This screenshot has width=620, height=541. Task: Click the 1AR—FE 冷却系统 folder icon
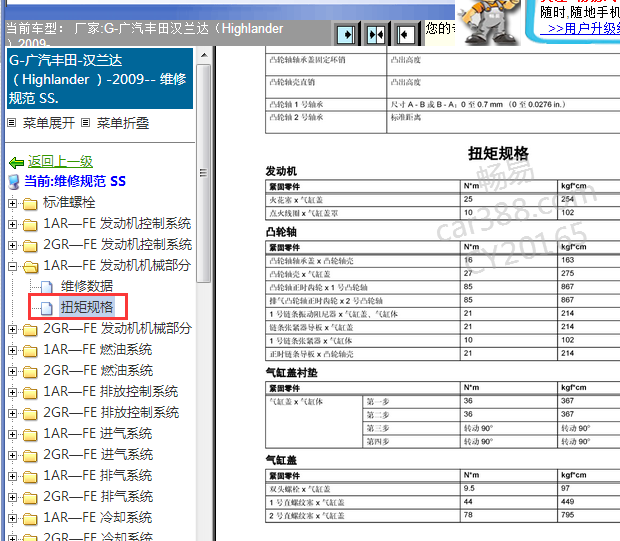pyautogui.click(x=30, y=518)
